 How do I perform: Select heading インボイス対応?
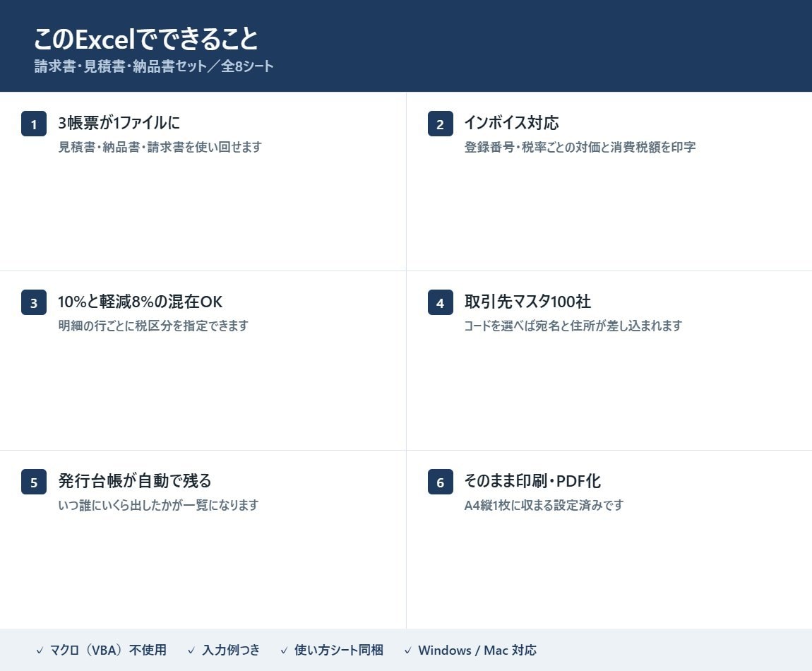[512, 123]
